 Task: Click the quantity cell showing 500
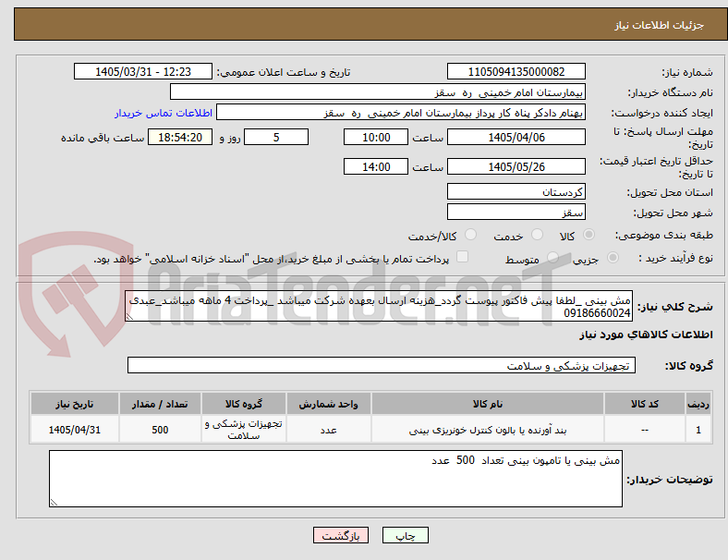pos(160,430)
